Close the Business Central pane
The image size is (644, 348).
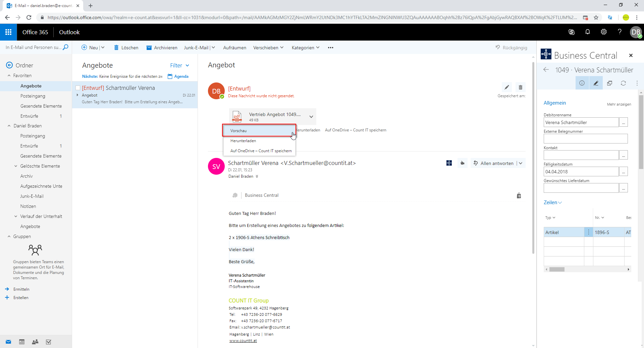(x=631, y=56)
